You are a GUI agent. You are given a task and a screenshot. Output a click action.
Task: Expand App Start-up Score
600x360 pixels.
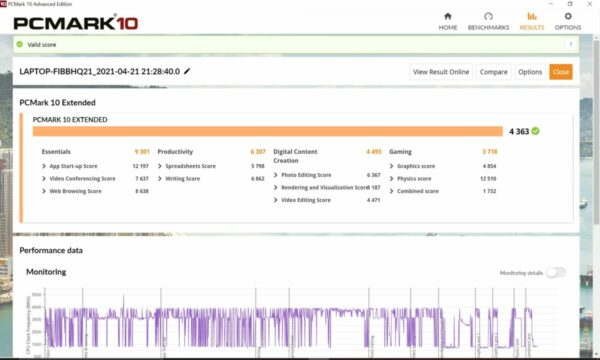pos(44,166)
